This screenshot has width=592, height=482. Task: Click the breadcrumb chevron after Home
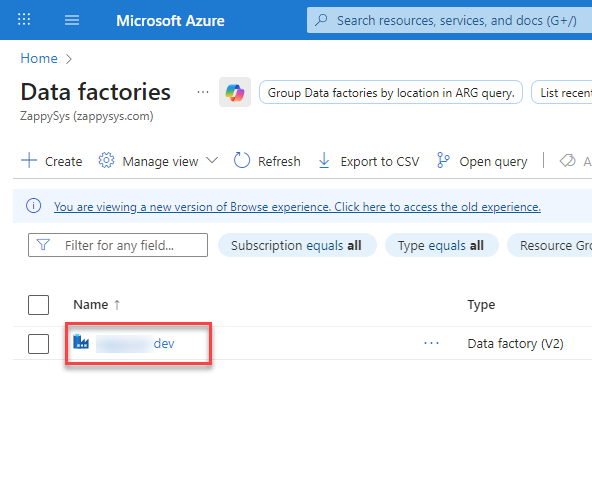coord(68,59)
